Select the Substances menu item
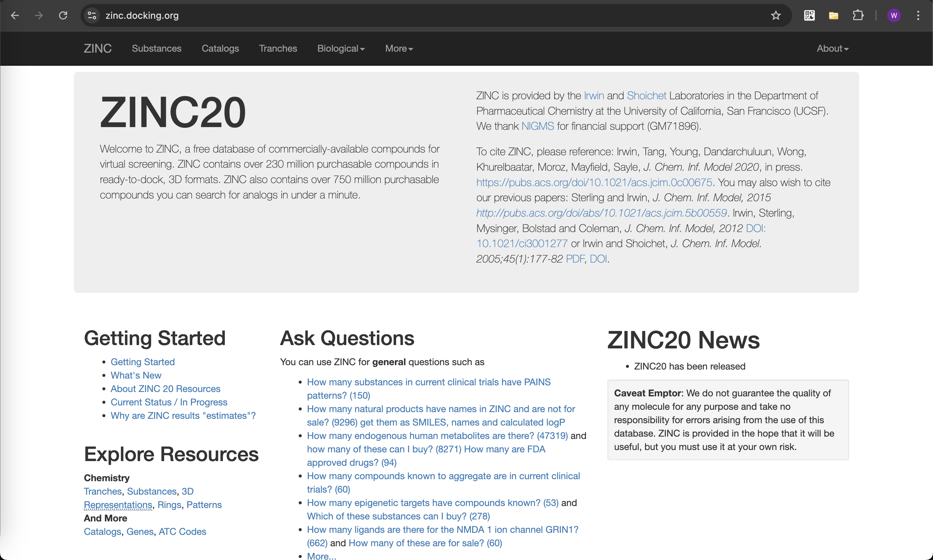The width and height of the screenshot is (933, 560). 157,48
